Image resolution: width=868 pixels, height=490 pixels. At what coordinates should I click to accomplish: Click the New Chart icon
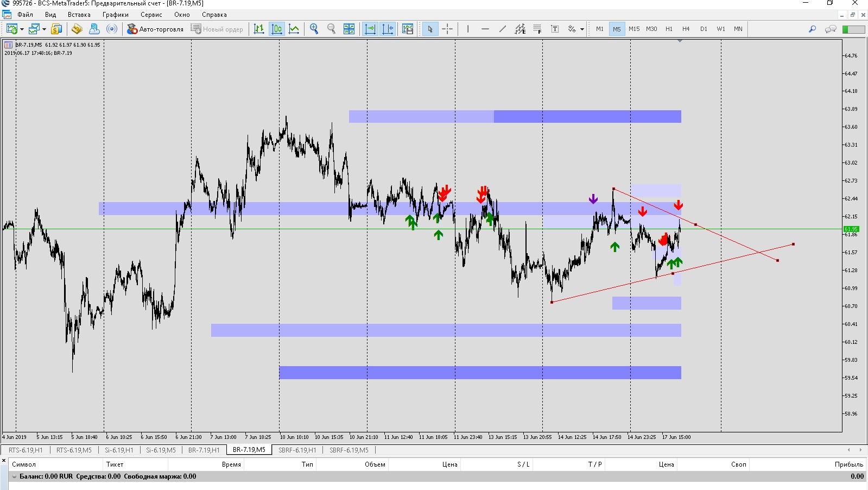click(x=12, y=29)
